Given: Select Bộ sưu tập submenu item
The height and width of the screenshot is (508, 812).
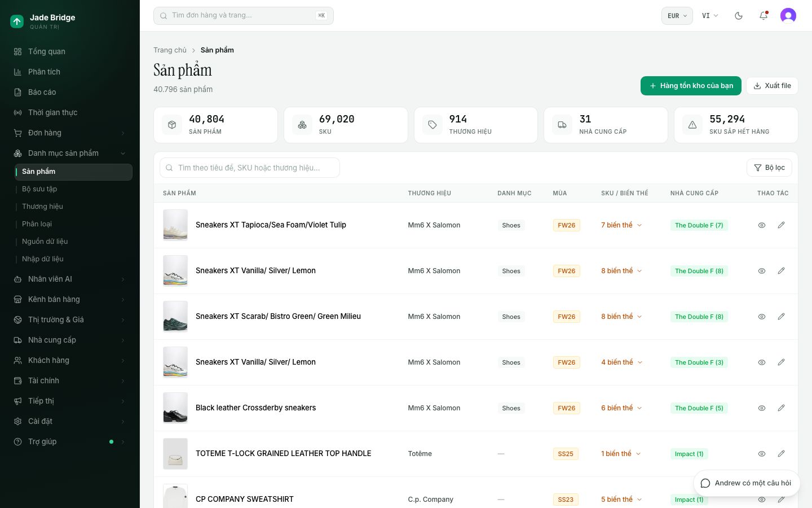Looking at the screenshot, I should 73,189.
